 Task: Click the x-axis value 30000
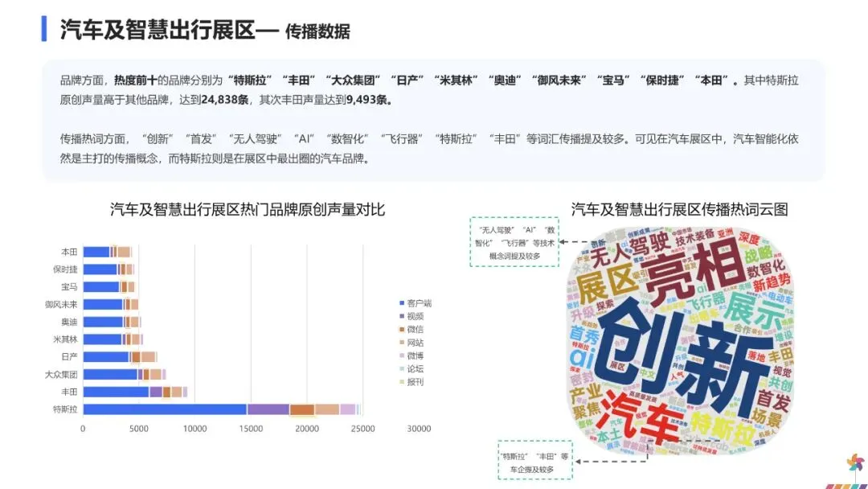(x=419, y=429)
